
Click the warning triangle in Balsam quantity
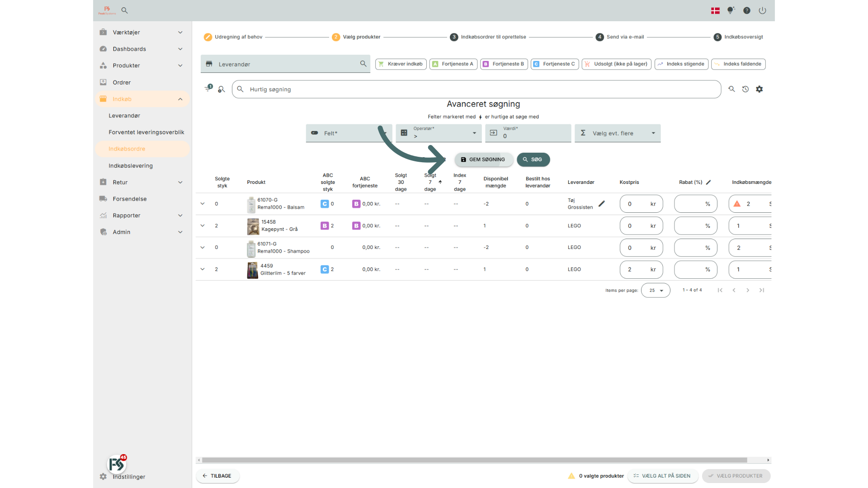click(737, 204)
